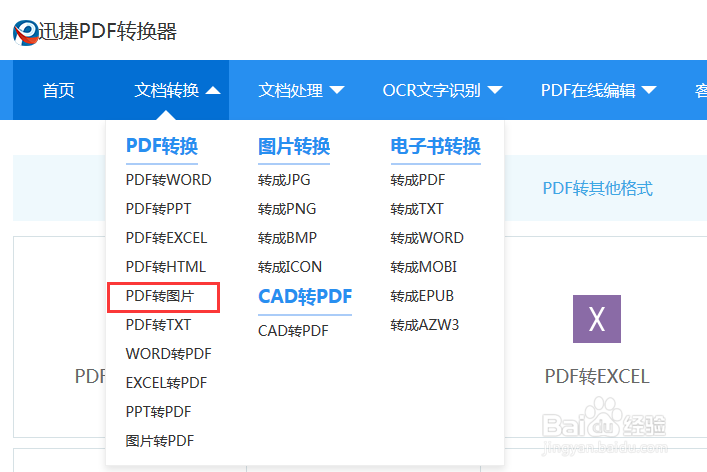707x472 pixels.
Task: Choose PDF转EXCEL in the dropdown list
Action: [x=166, y=238]
